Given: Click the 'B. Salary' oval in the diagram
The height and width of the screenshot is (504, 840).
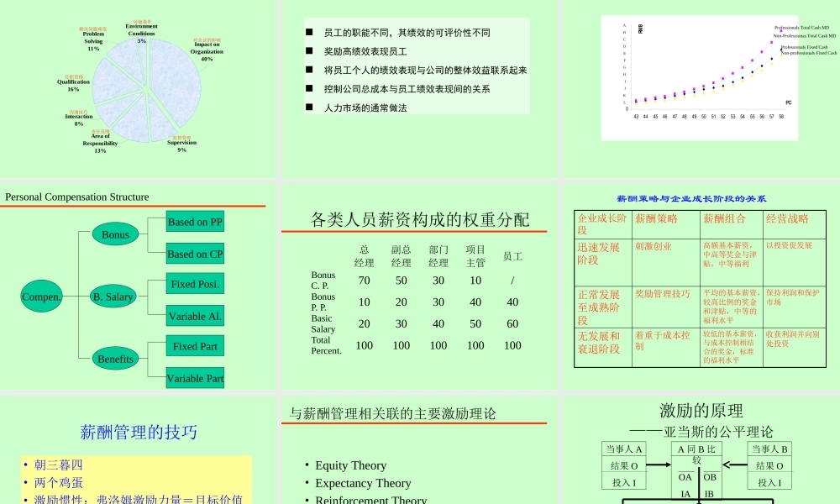Looking at the screenshot, I should 113,297.
